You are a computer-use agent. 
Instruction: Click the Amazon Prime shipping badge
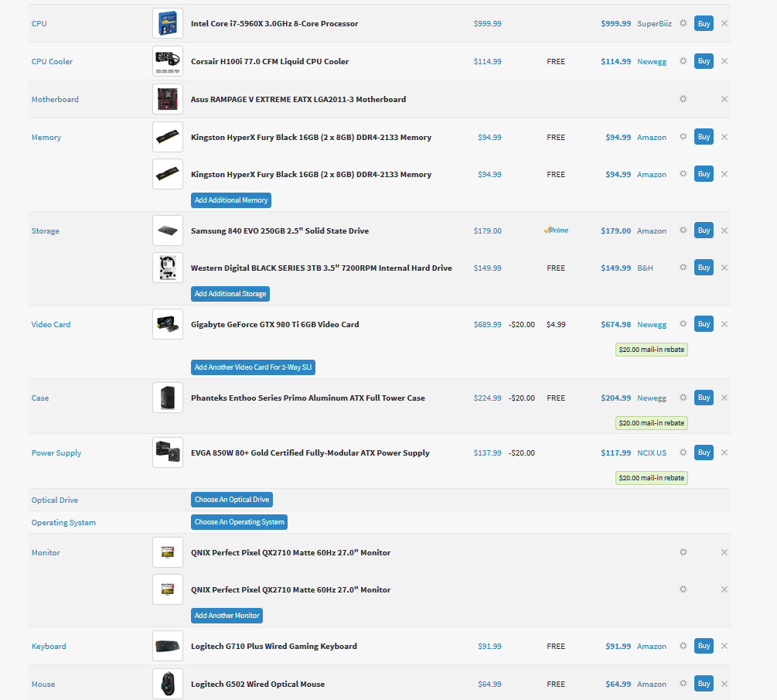[556, 230]
